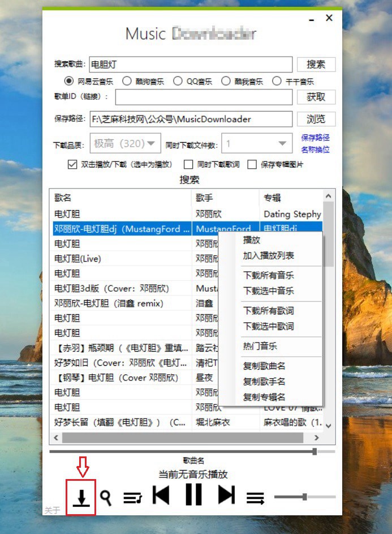Minimize the Music Downloader window
Viewport: 392px width, 534px height.
[311, 20]
